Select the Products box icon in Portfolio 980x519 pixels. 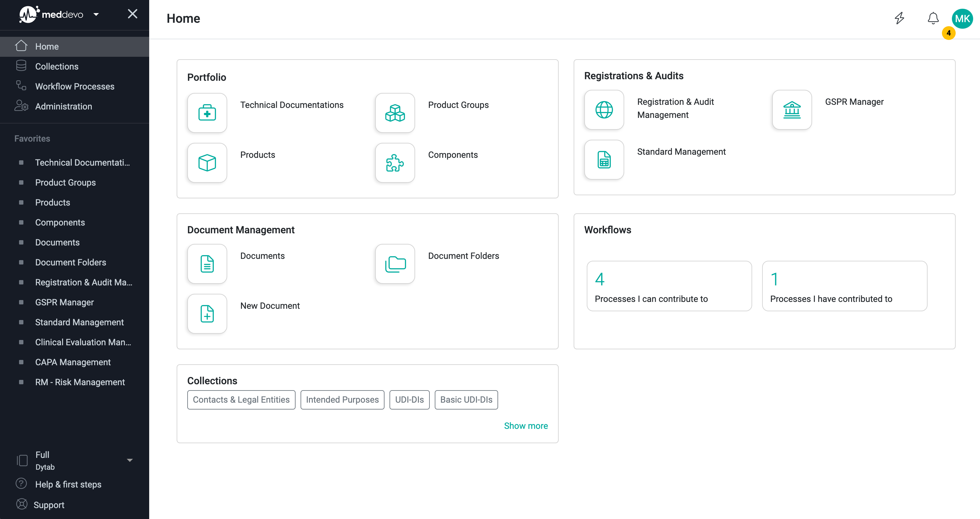coord(207,163)
